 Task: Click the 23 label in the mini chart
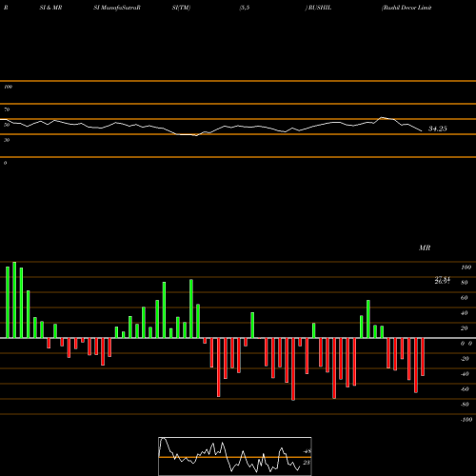[x=307, y=463]
